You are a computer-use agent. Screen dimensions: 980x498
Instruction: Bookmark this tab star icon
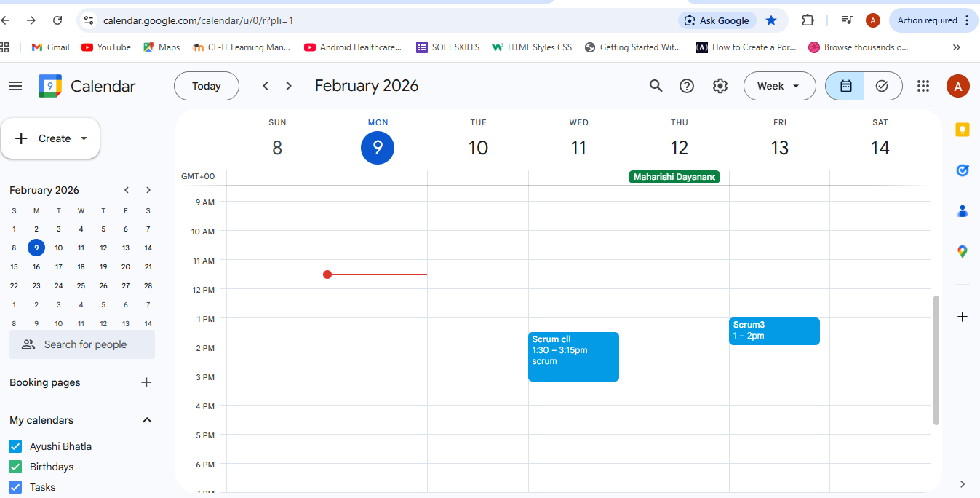tap(771, 20)
